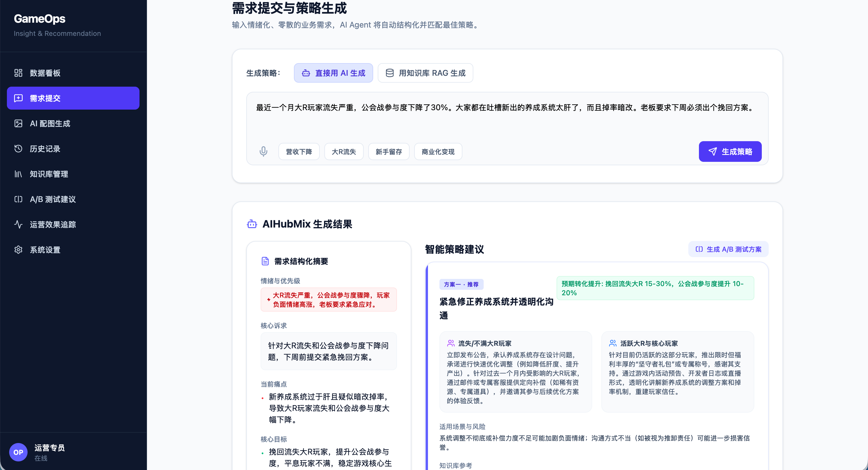Click the robot icon beside AIHubMix 生成结果
Image resolution: width=868 pixels, height=470 pixels.
tap(252, 224)
